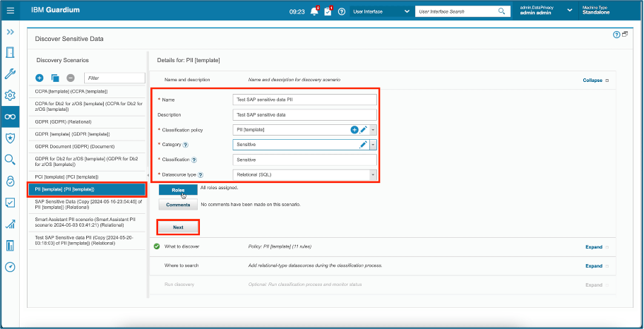This screenshot has height=329, width=644.
Task: Open the Comply checkbox icon in sidebar
Action: 11,203
